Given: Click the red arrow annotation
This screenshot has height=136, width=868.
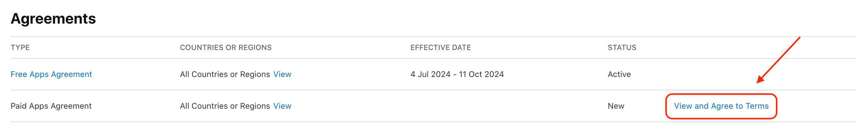Looking at the screenshot, I should click(x=778, y=60).
